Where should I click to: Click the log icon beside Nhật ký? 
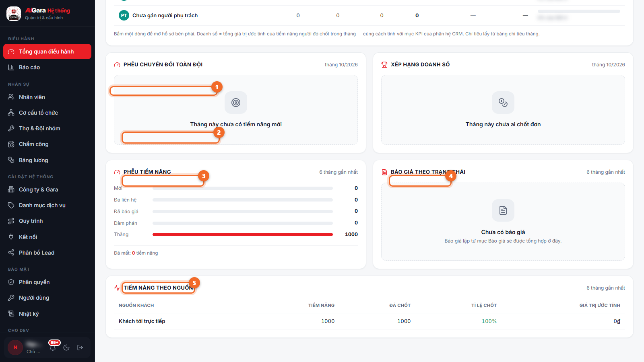tap(11, 314)
